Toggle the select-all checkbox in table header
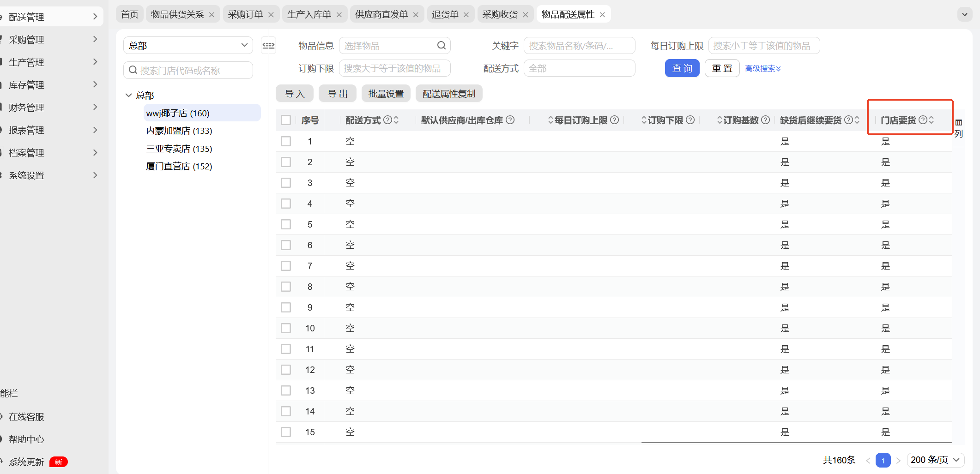Viewport: 980px width, 474px height. 286,120
